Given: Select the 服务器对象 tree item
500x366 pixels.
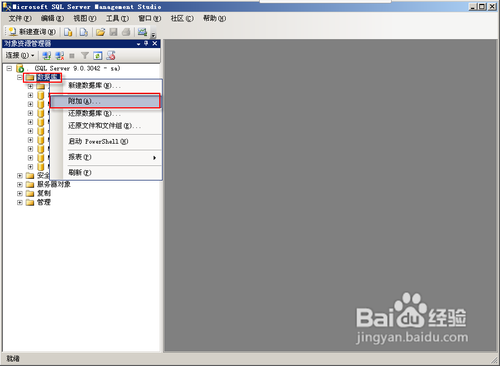Looking at the screenshot, I should click(54, 184).
